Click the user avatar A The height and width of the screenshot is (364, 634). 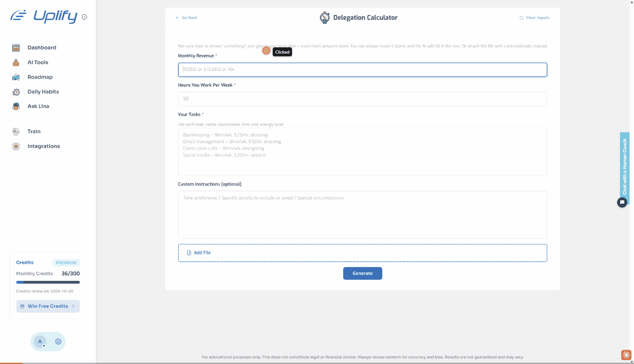pyautogui.click(x=40, y=342)
